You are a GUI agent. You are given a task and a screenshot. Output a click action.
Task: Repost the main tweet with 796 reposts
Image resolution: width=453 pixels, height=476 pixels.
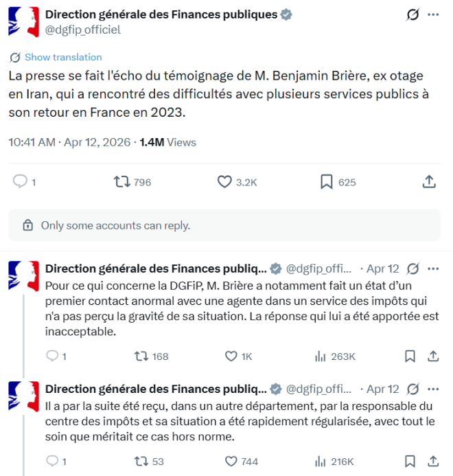point(121,182)
